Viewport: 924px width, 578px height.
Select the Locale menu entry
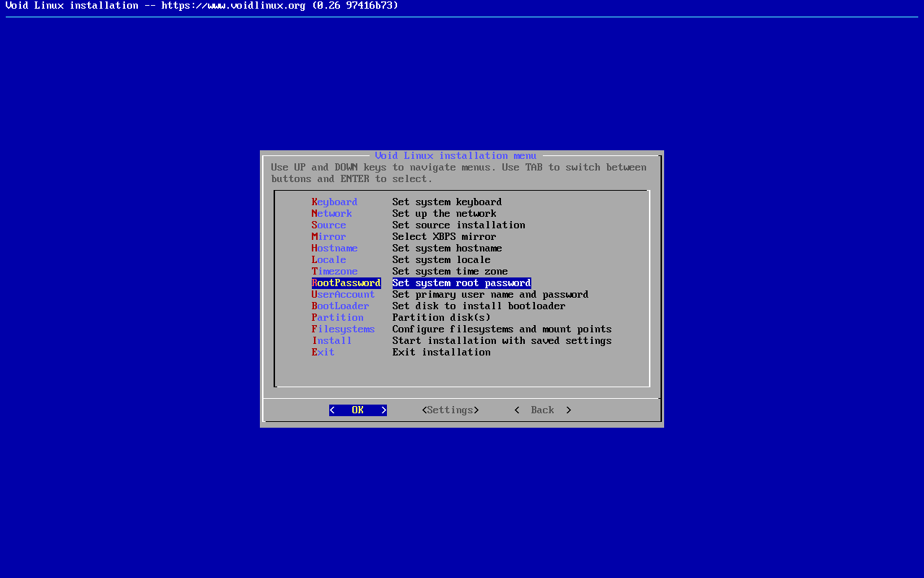coord(329,260)
